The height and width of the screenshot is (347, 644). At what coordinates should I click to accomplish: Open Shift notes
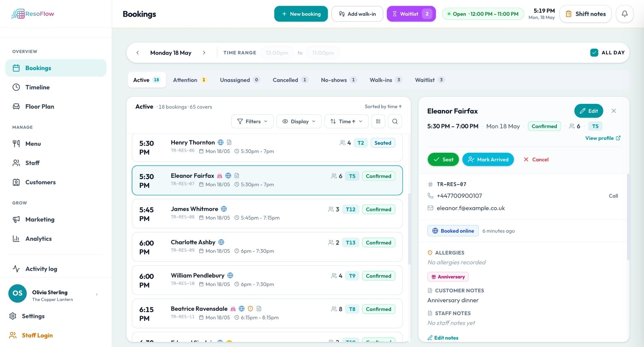point(585,14)
